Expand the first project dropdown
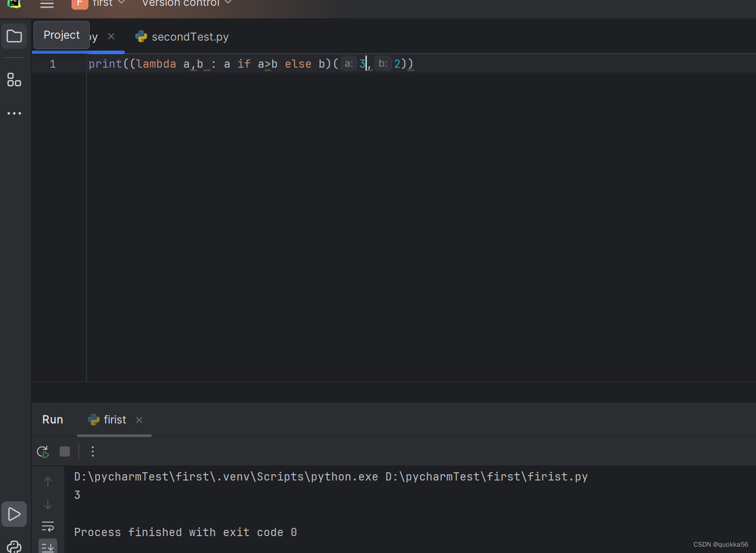Screen dimensions: 756x553 coord(109,3)
